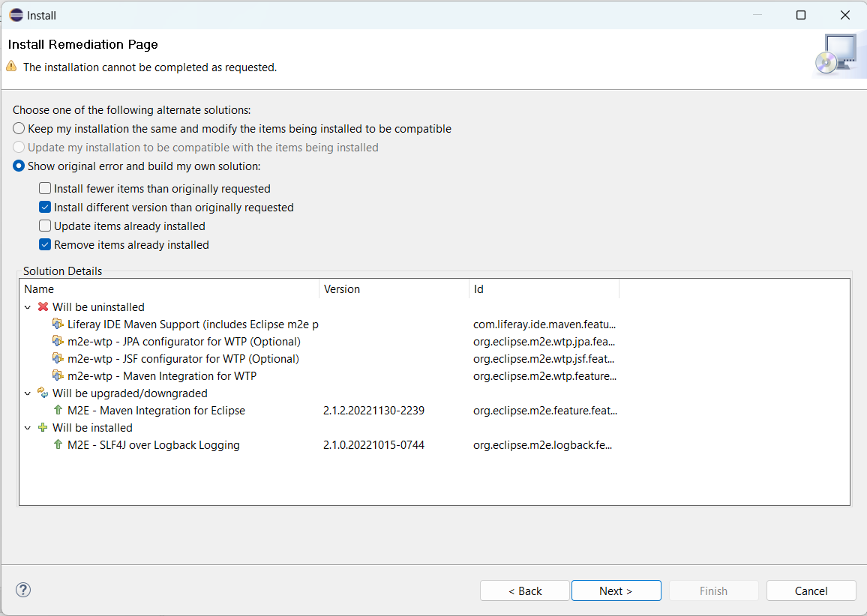Image resolution: width=867 pixels, height=616 pixels.
Task: Click the org.eclipse.m2e.feature.feat... Id cell
Action: [545, 411]
